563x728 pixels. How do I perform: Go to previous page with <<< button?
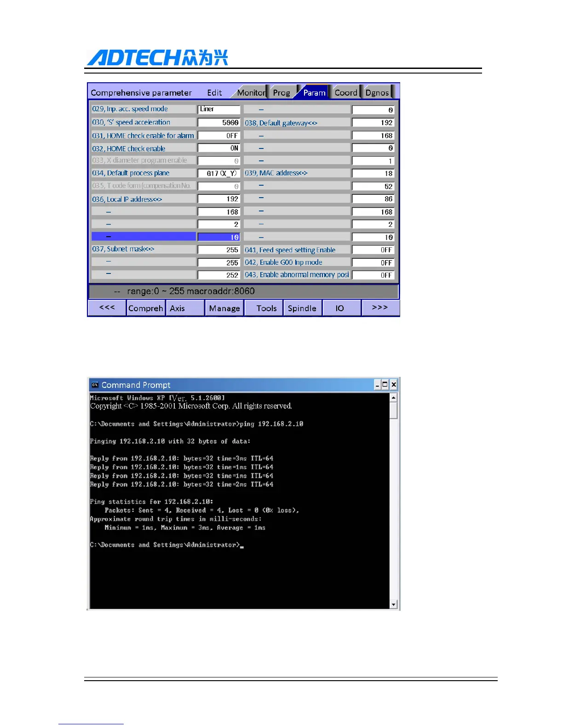click(107, 307)
